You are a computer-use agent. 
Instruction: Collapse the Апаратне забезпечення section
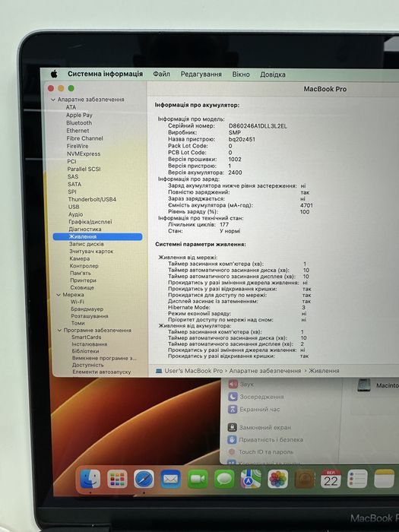(x=53, y=100)
